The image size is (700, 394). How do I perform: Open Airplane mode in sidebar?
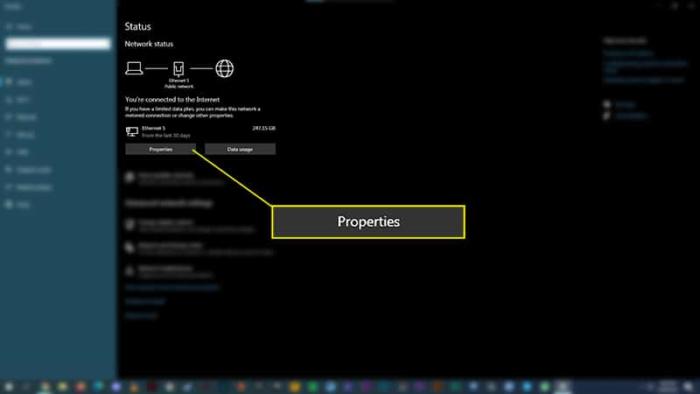coord(34,170)
